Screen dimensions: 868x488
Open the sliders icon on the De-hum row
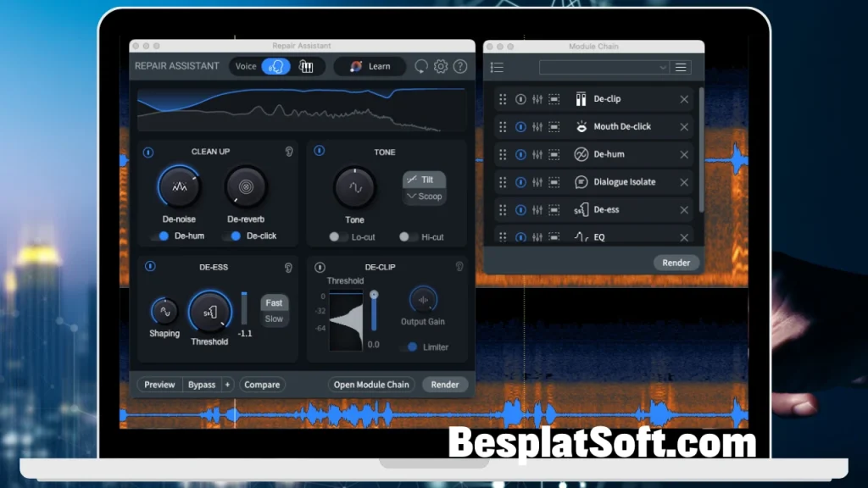click(x=537, y=154)
